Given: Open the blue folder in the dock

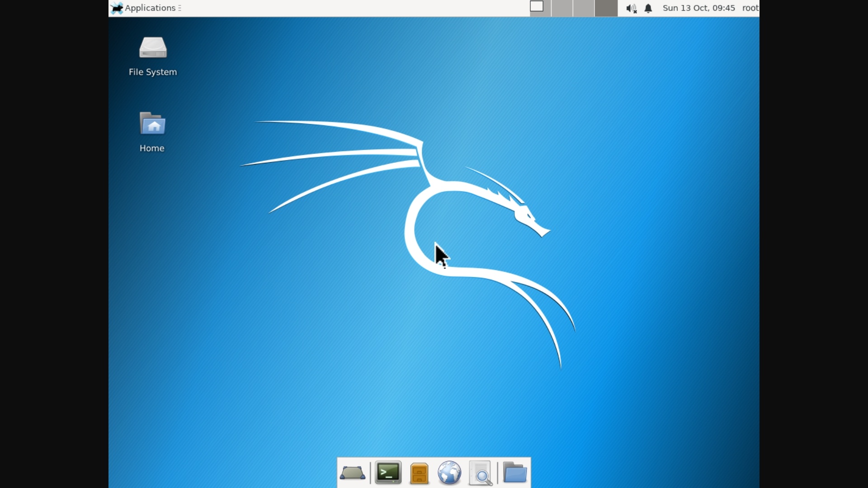Looking at the screenshot, I should click(x=515, y=473).
